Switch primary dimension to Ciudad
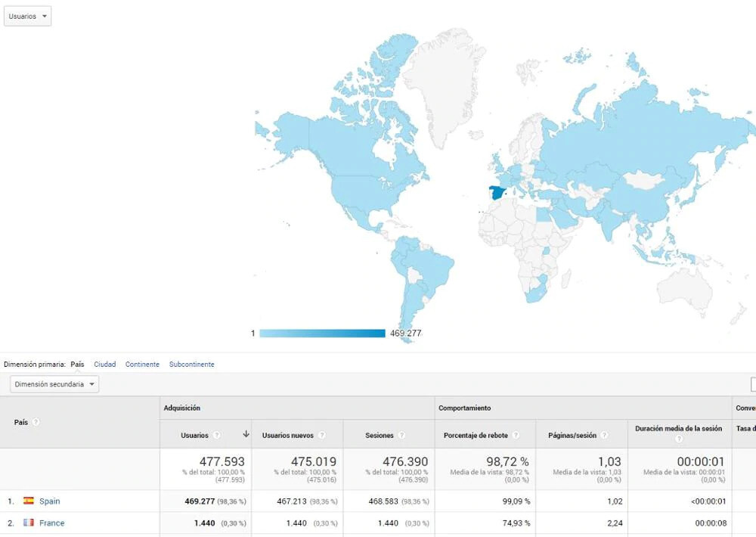 pos(105,365)
